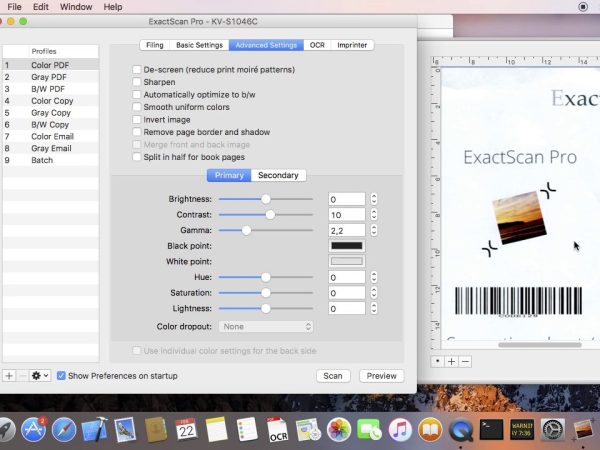Launch Safari from the dock

click(x=64, y=430)
